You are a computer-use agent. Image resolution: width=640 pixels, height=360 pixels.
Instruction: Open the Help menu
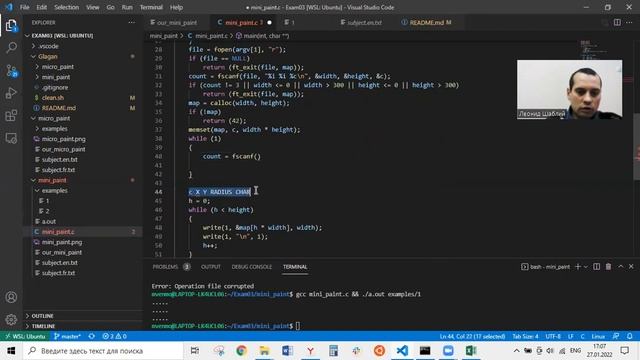(176, 7)
